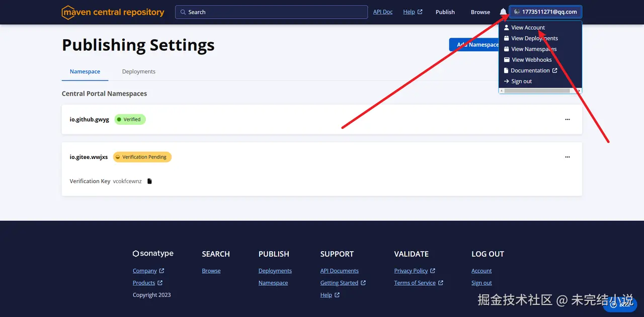Screen dimensions: 644x317
Task: Click the external-link icon beside footer Help
Action: coord(337,295)
